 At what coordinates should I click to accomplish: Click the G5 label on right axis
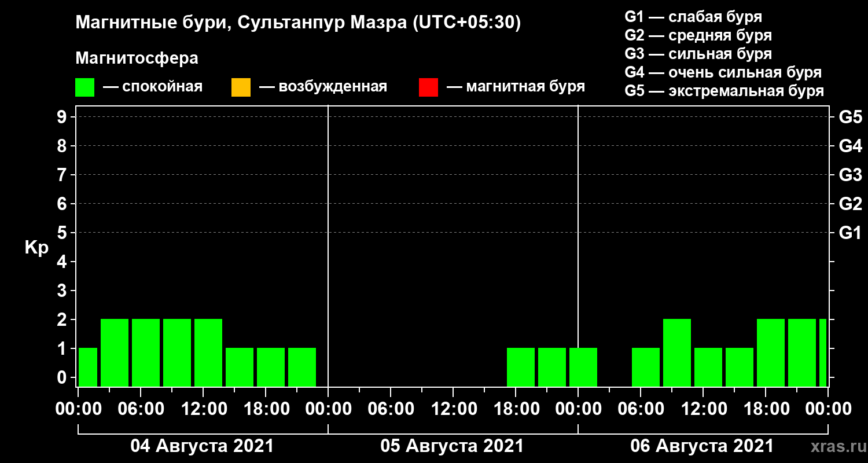click(850, 117)
